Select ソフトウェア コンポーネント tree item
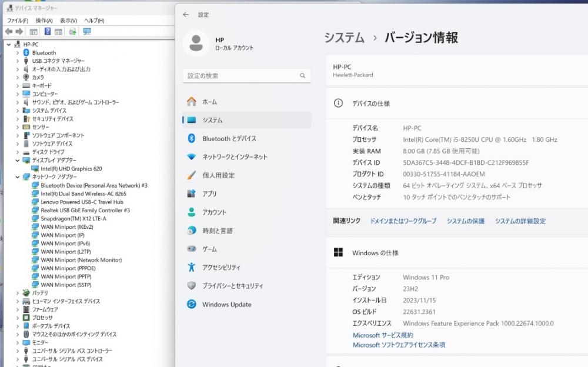Image resolution: width=588 pixels, height=367 pixels. point(58,135)
